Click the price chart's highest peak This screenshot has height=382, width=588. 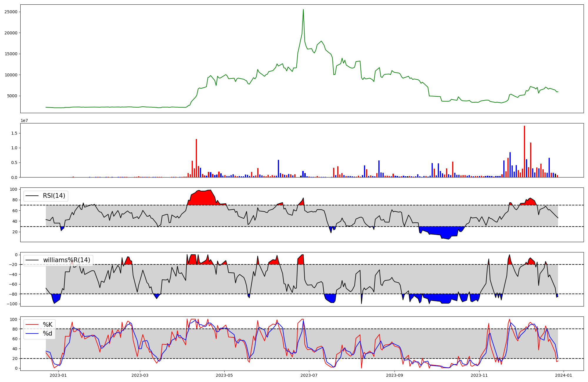tap(303, 10)
